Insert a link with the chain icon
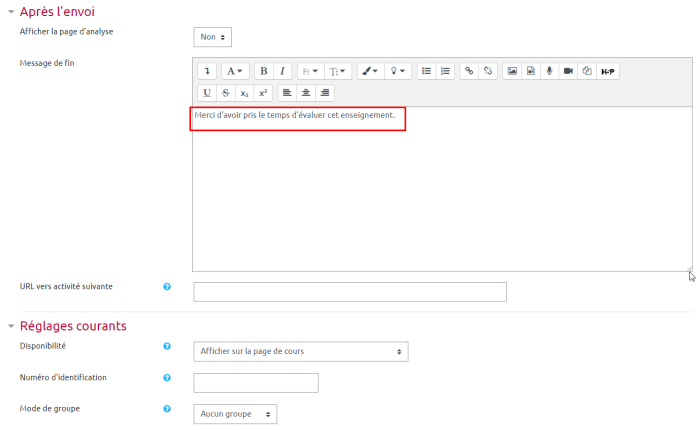 468,71
